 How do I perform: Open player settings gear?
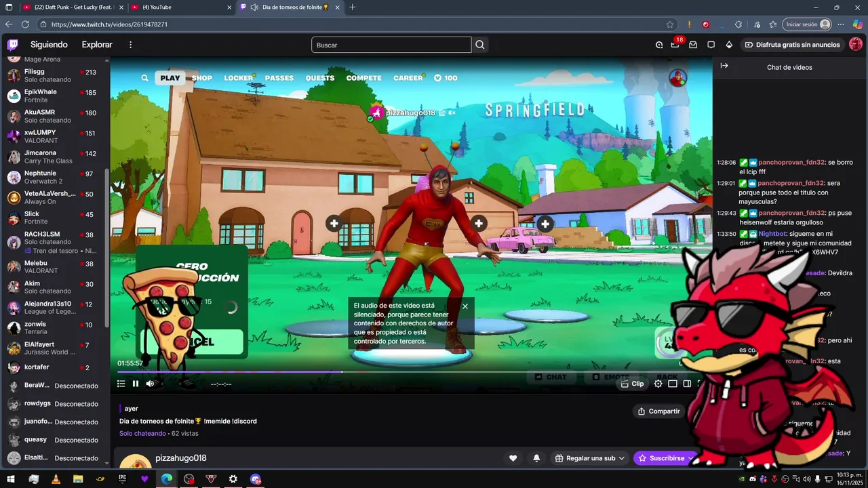point(658,384)
